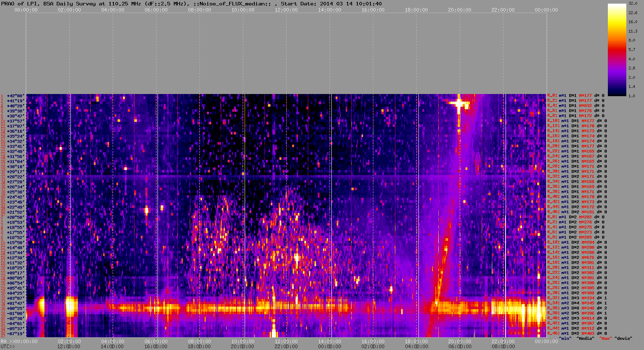Click UTC row tick label '20:00:00'
644x350 pixels.
243,346
